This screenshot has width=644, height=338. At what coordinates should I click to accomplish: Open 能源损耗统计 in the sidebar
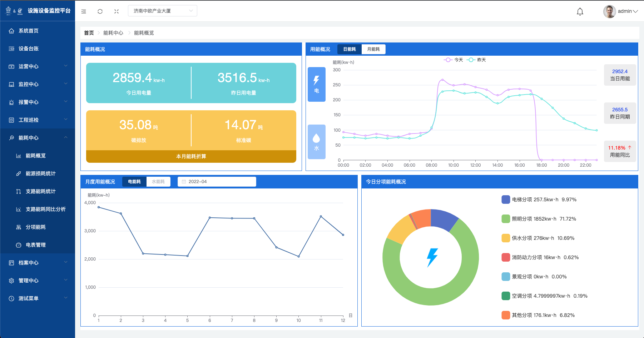click(x=40, y=173)
